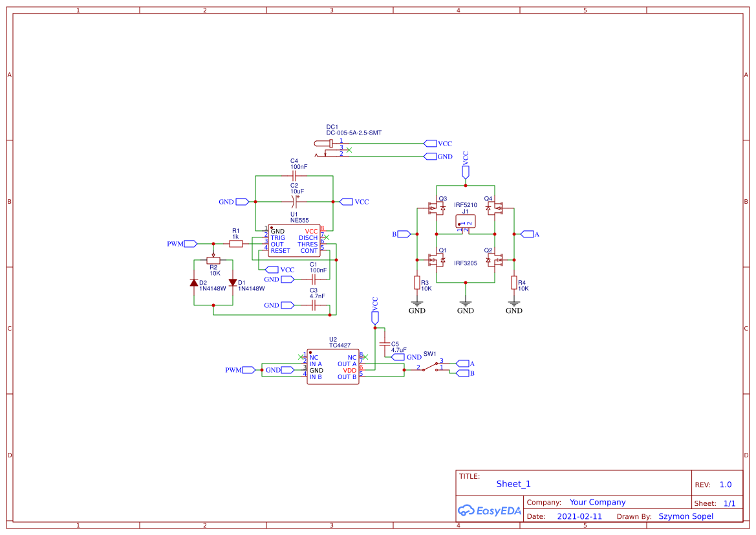Select the R4 10K resistor
The width and height of the screenshot is (756, 535).
tap(514, 283)
